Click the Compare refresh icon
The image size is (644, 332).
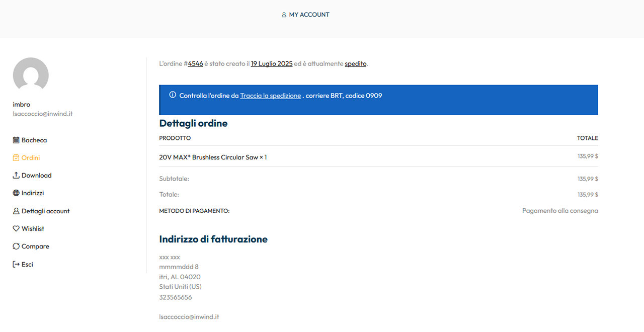(x=16, y=246)
